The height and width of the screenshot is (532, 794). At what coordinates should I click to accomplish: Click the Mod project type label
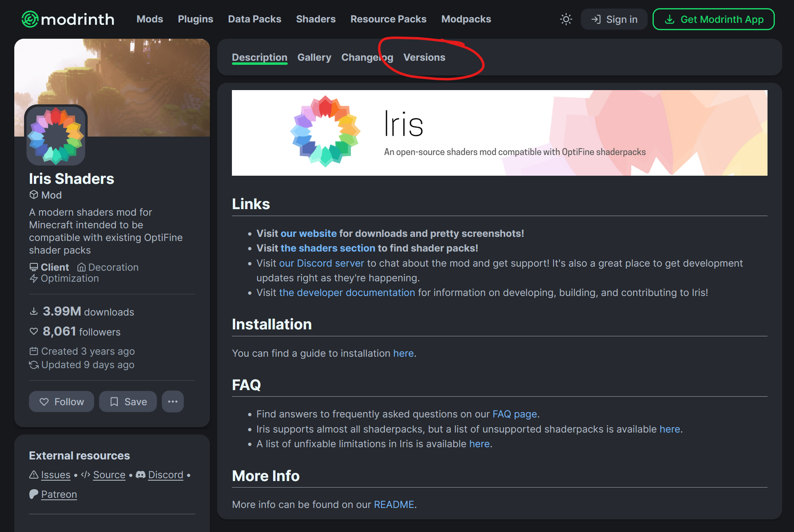(46, 195)
